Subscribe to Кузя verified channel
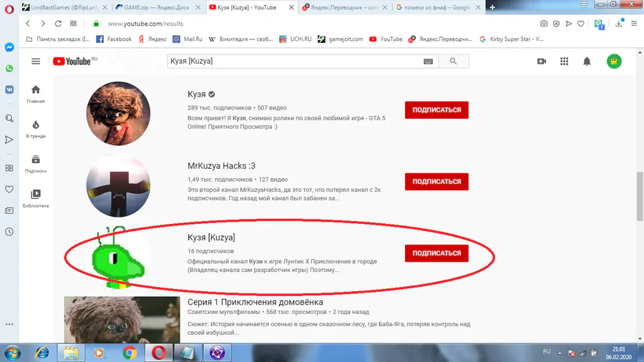 [436, 110]
